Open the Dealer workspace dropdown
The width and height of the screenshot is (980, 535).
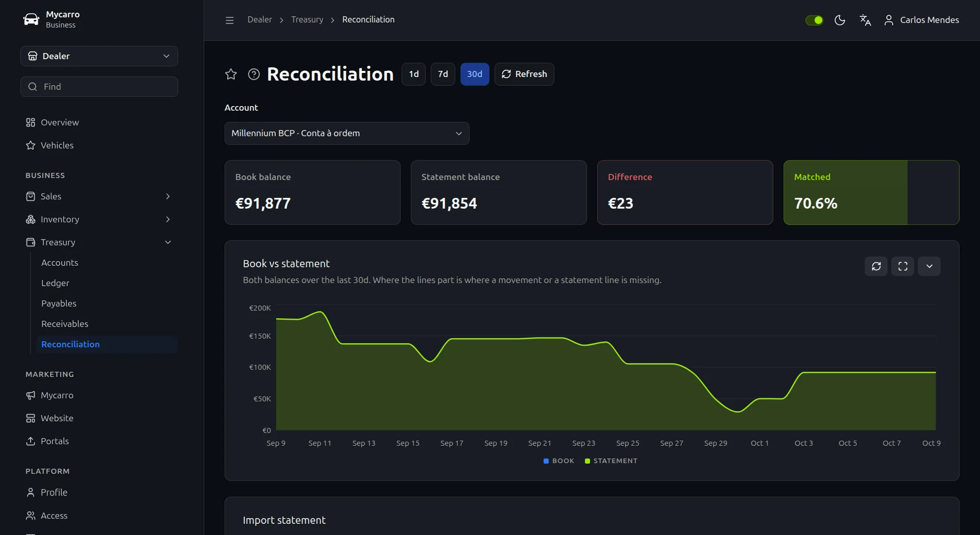click(99, 56)
